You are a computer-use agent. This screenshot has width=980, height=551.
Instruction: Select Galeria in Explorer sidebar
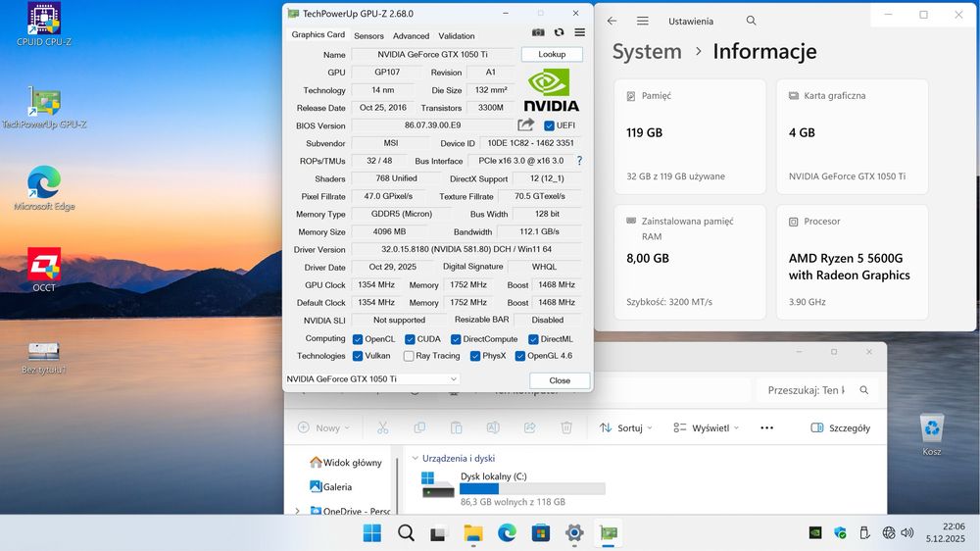pos(331,486)
